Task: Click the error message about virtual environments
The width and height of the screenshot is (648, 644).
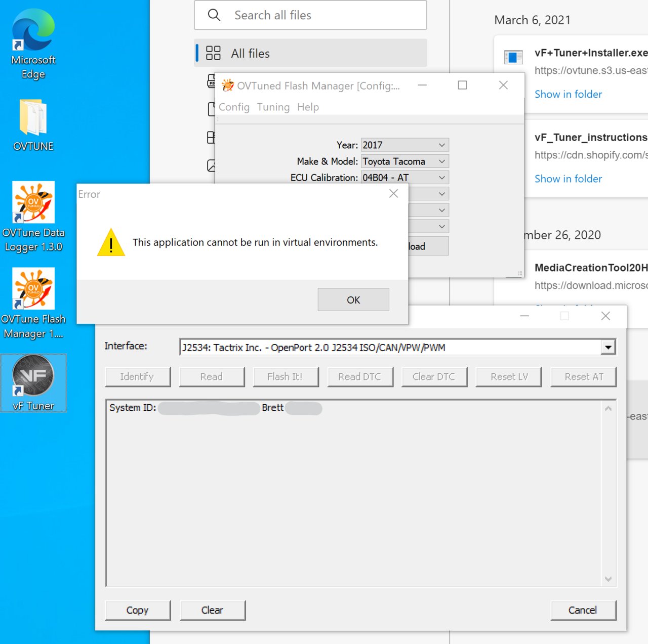Action: (255, 242)
